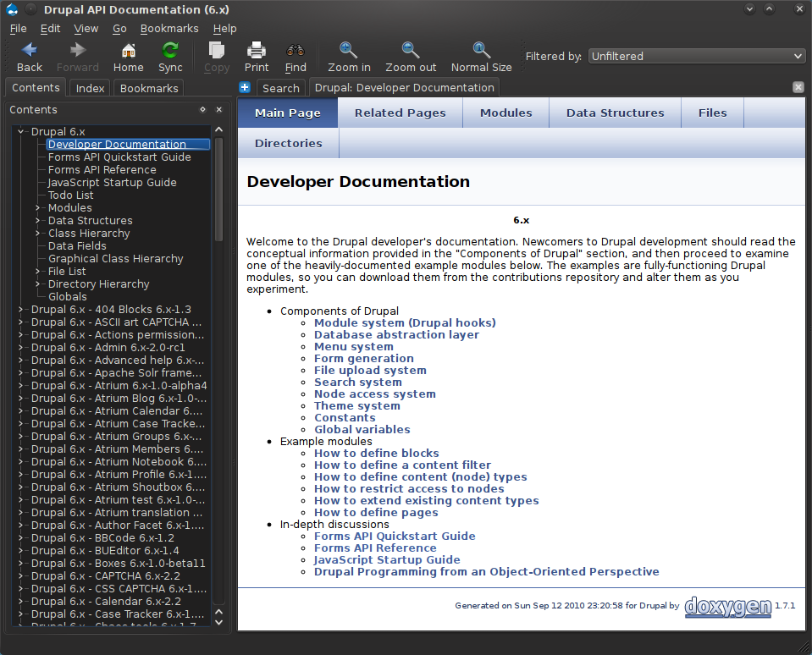Expand the Data Structures tree node
The height and width of the screenshot is (655, 812).
coord(38,220)
